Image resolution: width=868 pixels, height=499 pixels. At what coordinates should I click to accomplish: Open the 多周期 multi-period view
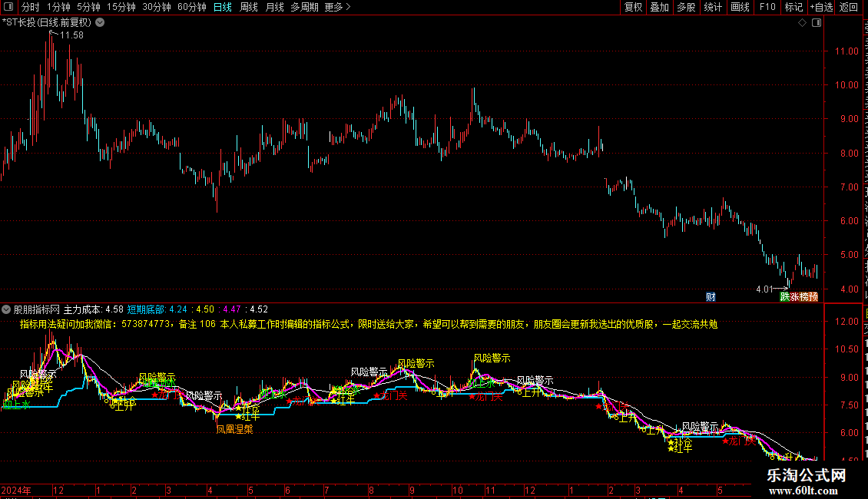tap(304, 7)
